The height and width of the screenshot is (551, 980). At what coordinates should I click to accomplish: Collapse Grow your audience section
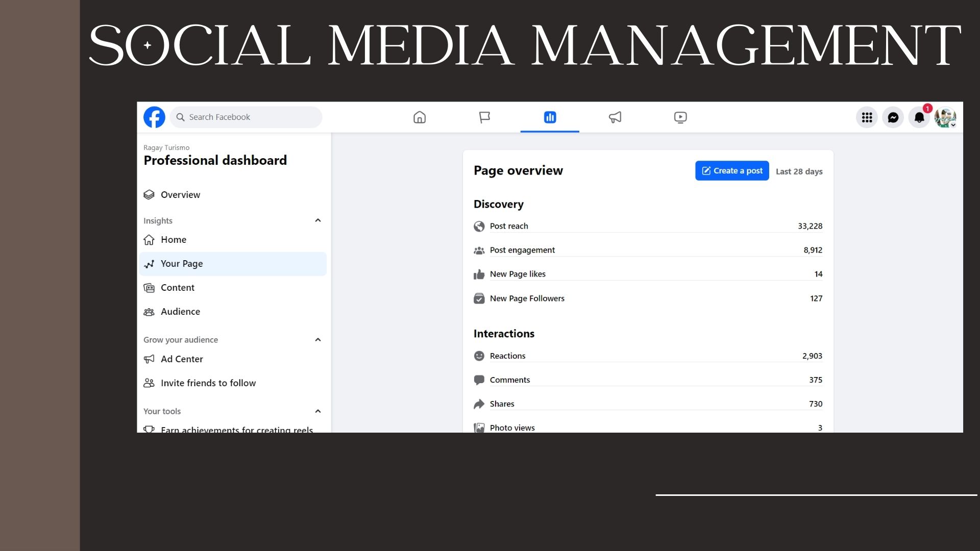(x=318, y=340)
